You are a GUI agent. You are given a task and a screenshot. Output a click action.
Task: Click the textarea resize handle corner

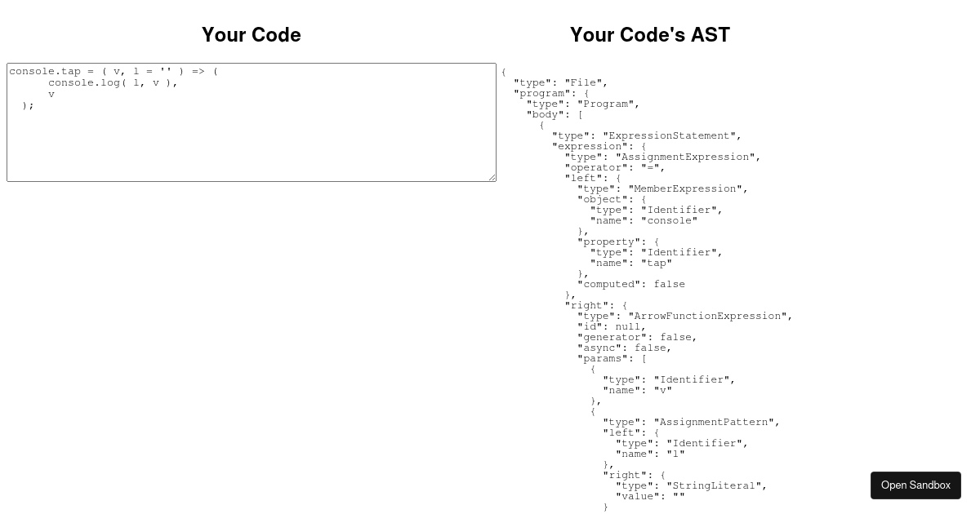pos(492,177)
